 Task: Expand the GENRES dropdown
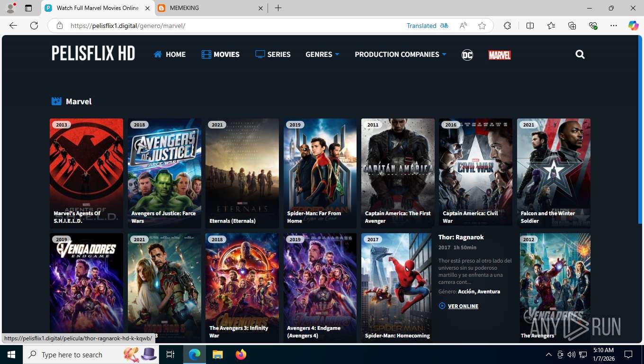pyautogui.click(x=322, y=55)
